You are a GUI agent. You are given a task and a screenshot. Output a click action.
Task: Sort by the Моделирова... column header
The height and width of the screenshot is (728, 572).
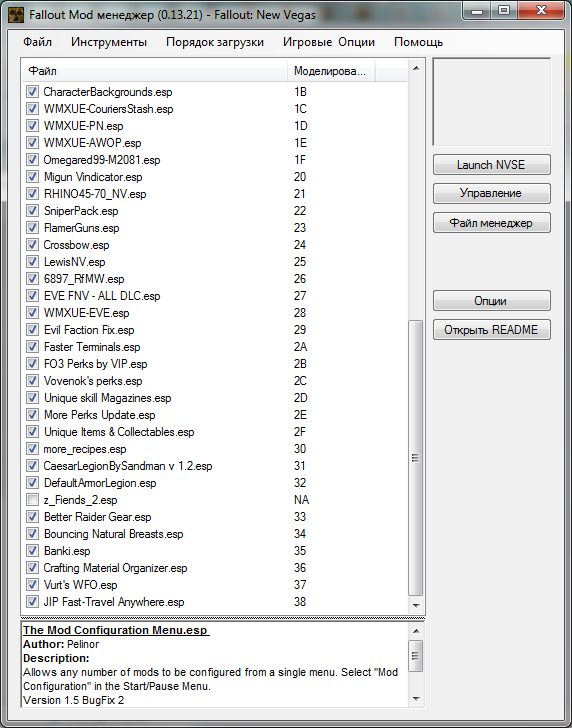331,71
